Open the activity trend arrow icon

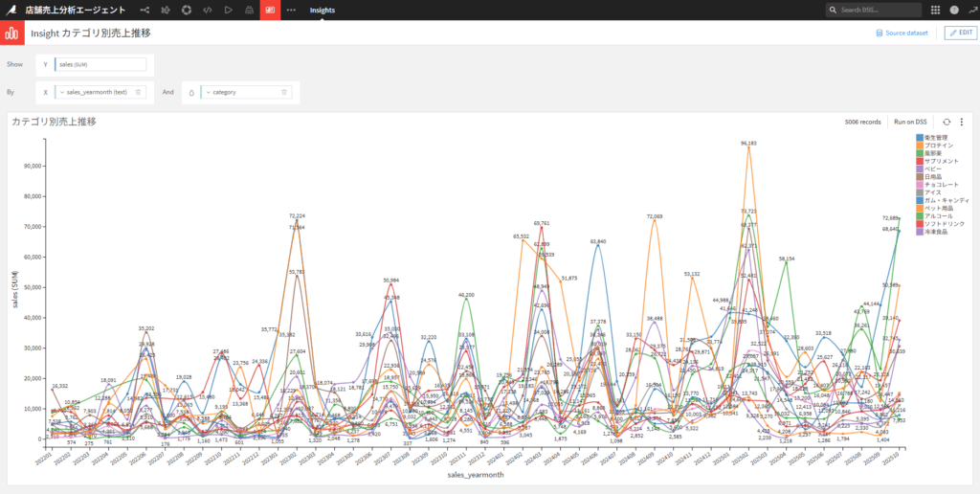click(970, 10)
